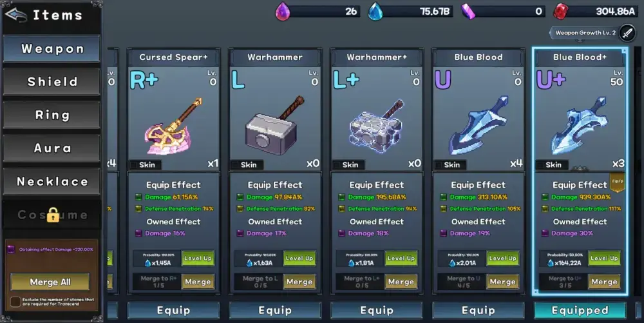Switch to the Ring tab
This screenshot has height=323, width=644.
(52, 115)
